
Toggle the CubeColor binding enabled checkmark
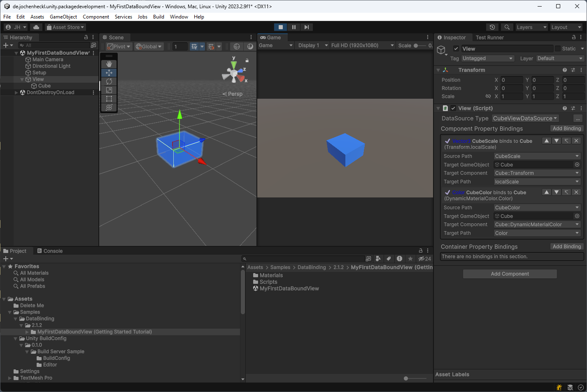[x=447, y=192]
